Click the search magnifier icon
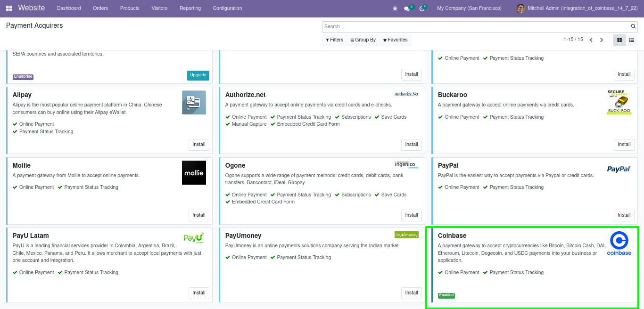Viewport: 644px width, 309px height. pos(633,26)
